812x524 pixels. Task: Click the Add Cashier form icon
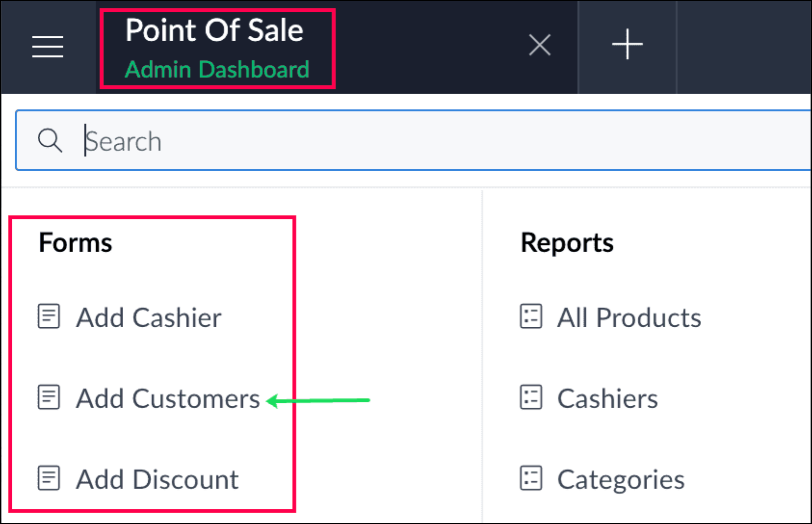click(x=49, y=316)
